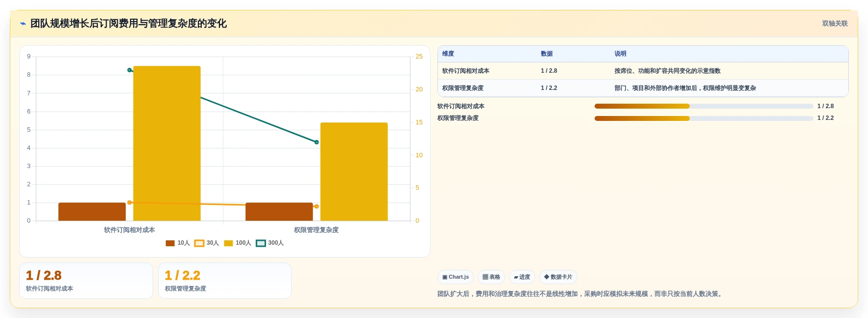Click the 1 / 2.2 label beside the progress bar
Viewport: 868px width, 318px height.
(x=826, y=118)
